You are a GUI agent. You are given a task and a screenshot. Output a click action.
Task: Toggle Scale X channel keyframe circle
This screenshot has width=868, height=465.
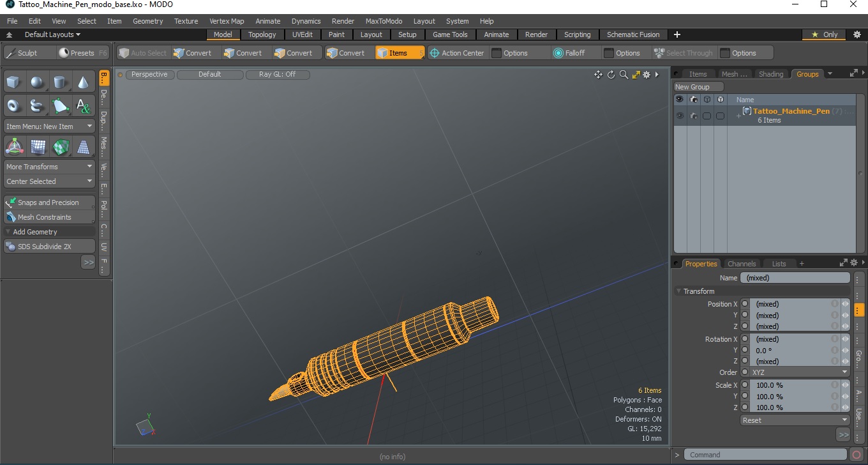pyautogui.click(x=745, y=385)
